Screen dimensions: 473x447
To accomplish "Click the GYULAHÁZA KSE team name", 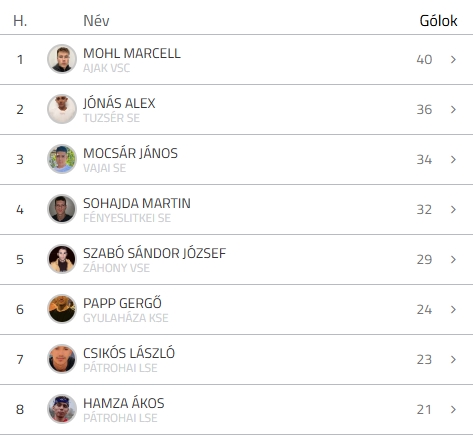I will [x=126, y=318].
